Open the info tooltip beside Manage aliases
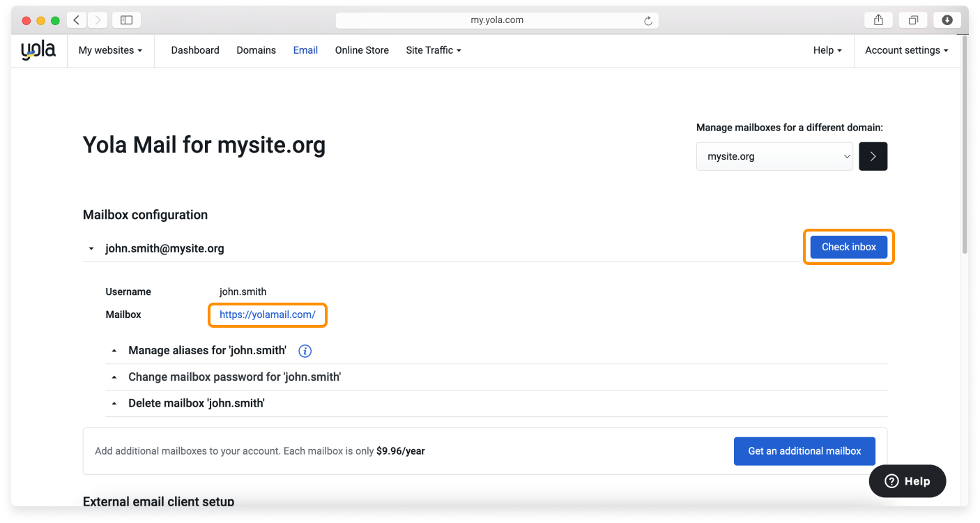Viewport: 980px width, 523px height. coord(305,351)
